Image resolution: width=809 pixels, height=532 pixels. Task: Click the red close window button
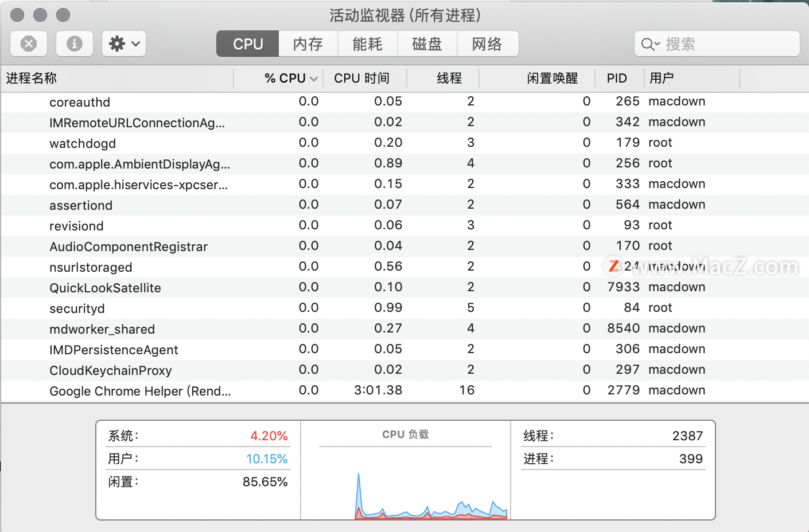pos(17,15)
